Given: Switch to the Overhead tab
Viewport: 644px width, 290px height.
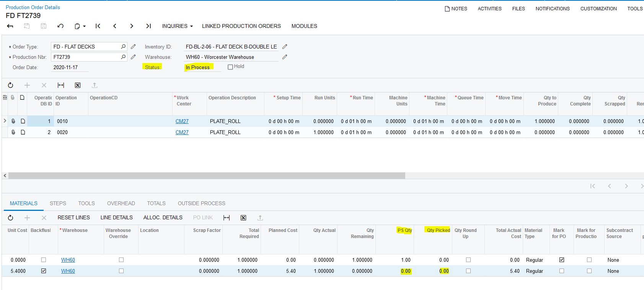Looking at the screenshot, I should [121, 203].
